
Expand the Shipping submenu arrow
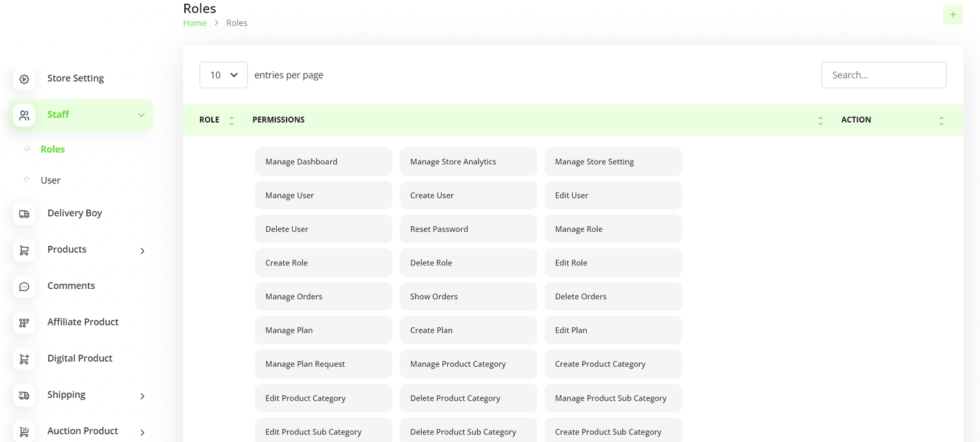point(142,396)
